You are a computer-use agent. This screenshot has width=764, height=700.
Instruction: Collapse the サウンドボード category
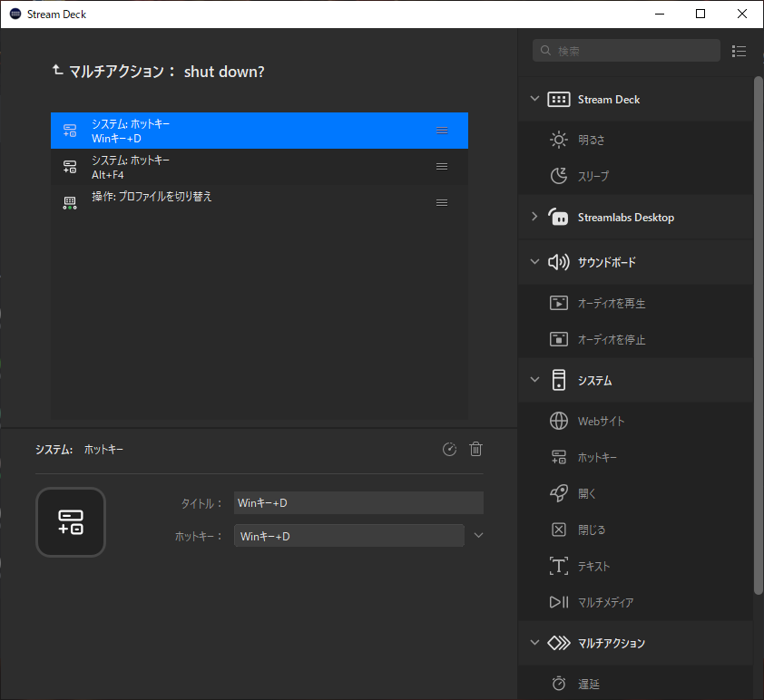pyautogui.click(x=534, y=263)
